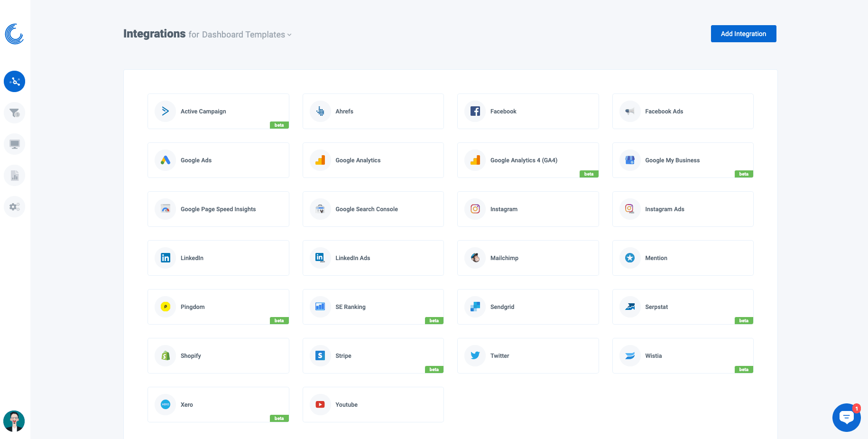
Task: Select the Instagram Ads label
Action: point(665,209)
